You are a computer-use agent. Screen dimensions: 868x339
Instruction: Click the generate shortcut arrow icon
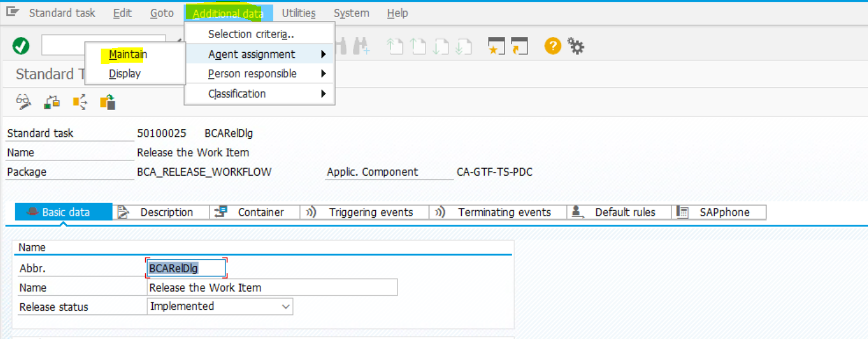pos(519,46)
